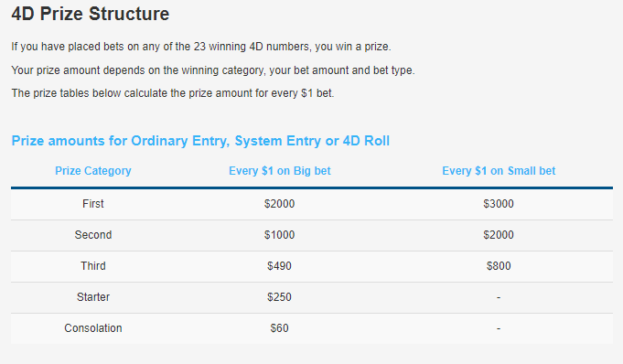Select the Third prize category cell
The width and height of the screenshot is (623, 364).
[93, 266]
